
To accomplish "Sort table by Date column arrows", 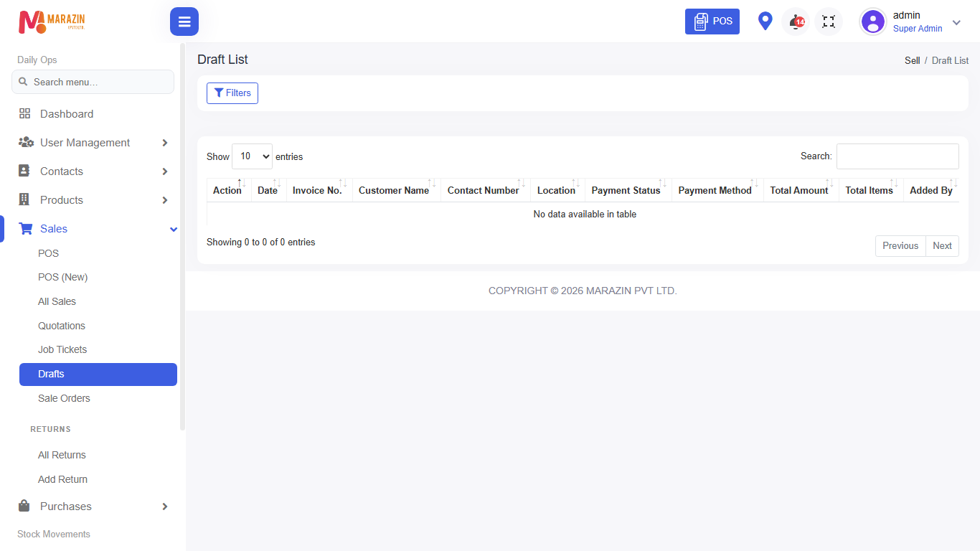I will click(x=276, y=184).
